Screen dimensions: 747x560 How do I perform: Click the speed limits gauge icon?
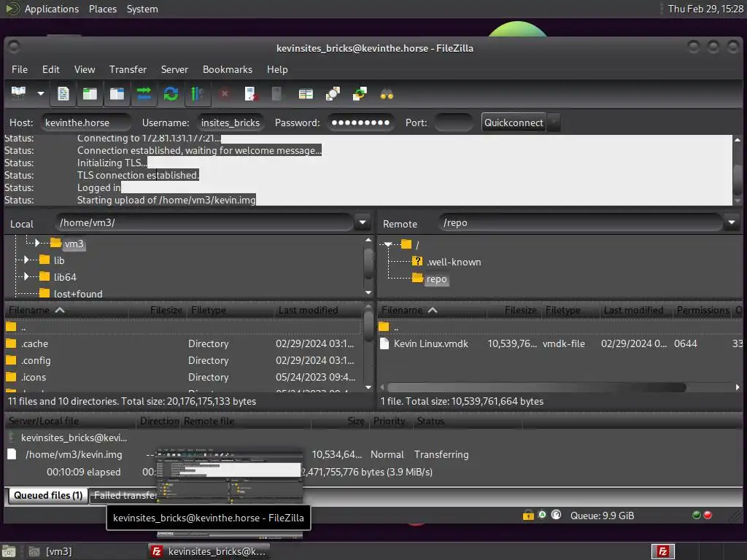tap(556, 515)
